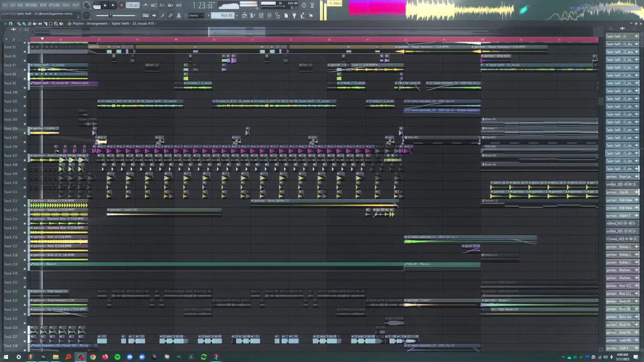Image resolution: width=644 pixels, height=362 pixels.
Task: Select the Slice tool
Action: pos(45,24)
